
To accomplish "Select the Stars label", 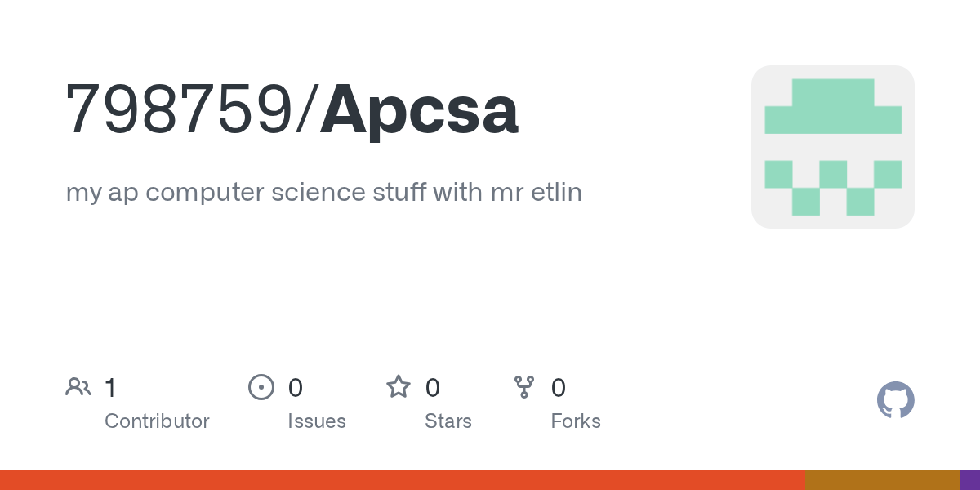I will point(448,421).
